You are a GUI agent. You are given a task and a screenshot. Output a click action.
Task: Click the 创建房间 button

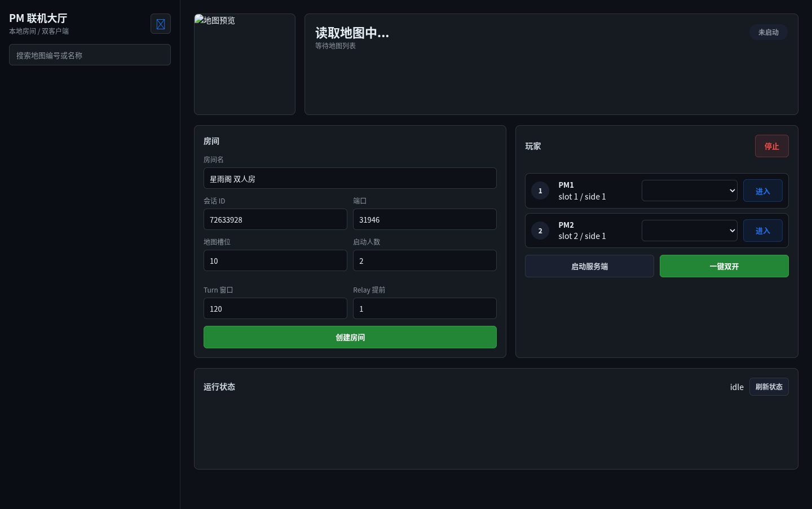(x=350, y=337)
